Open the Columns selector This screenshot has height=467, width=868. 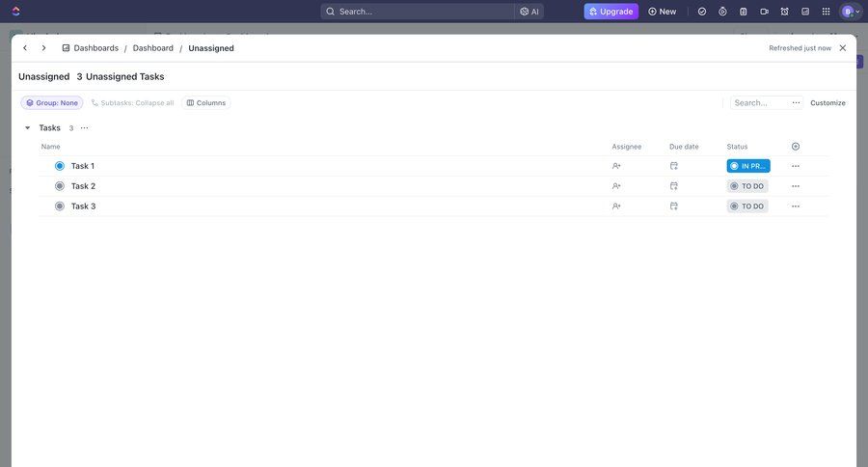[206, 102]
